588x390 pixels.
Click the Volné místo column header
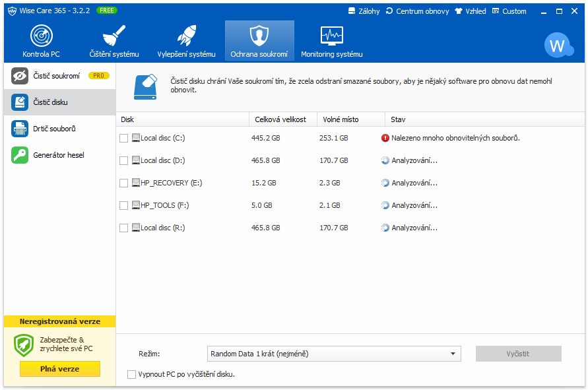coord(351,119)
